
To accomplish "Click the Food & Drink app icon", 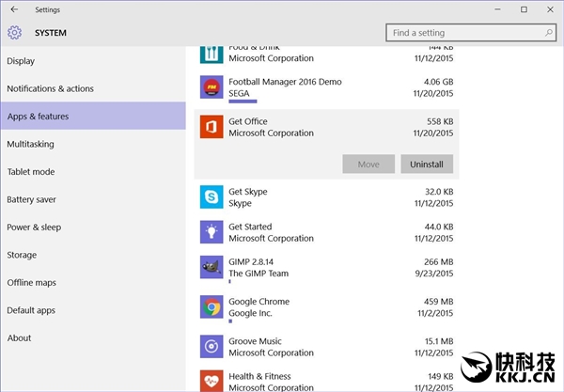I will 211,55.
